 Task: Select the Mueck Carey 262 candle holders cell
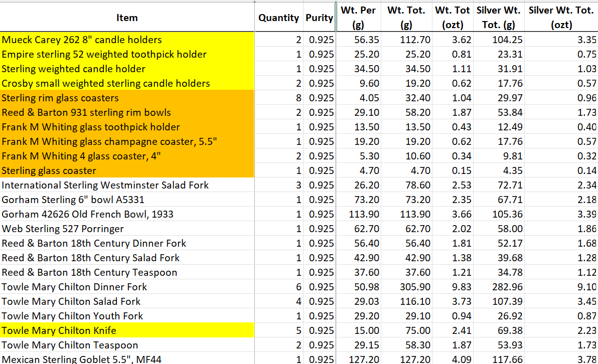pos(127,40)
